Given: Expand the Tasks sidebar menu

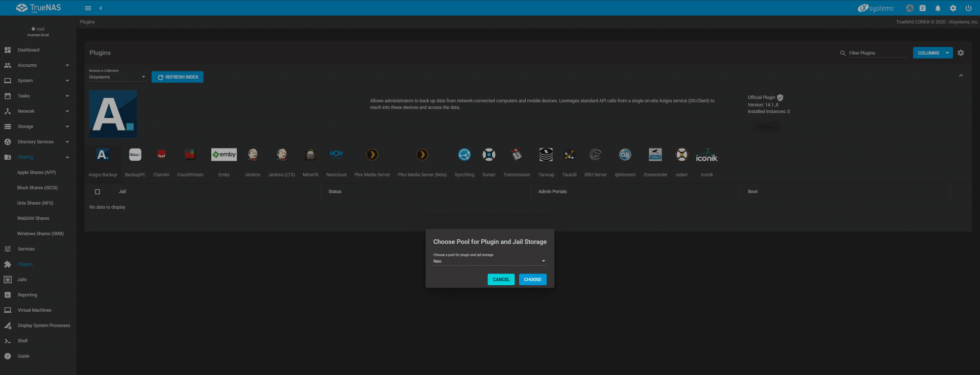Looking at the screenshot, I should pos(38,96).
